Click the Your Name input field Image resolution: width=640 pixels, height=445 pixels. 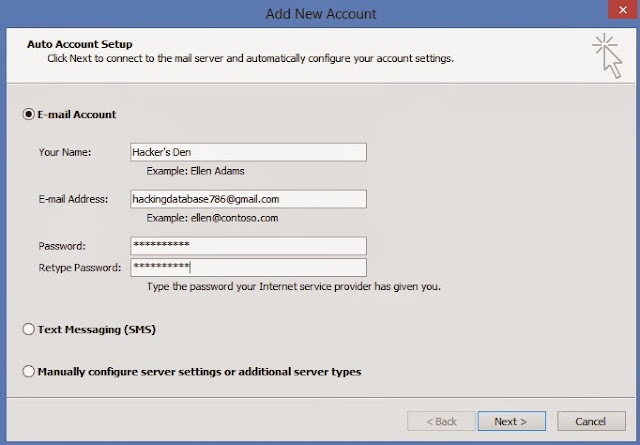pyautogui.click(x=248, y=152)
